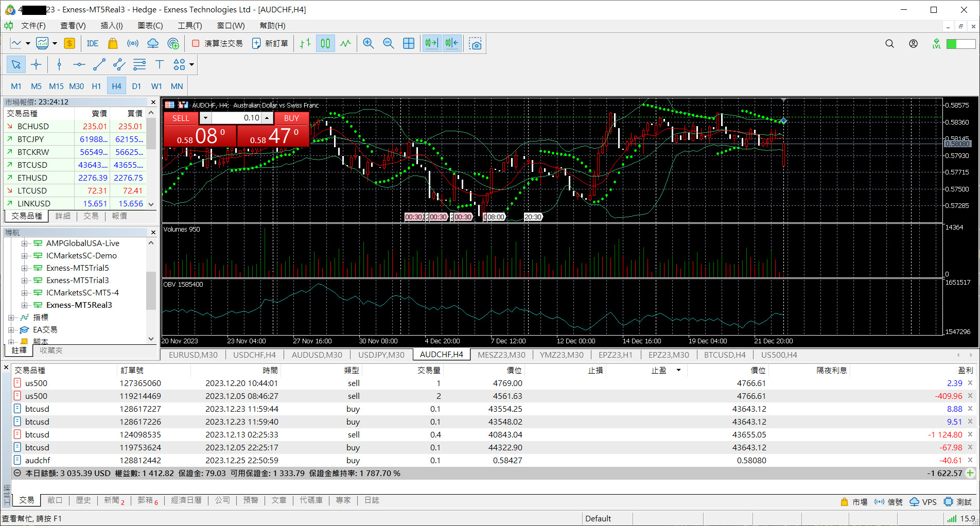
Task: Open the 插入(I) menu
Action: click(112, 25)
